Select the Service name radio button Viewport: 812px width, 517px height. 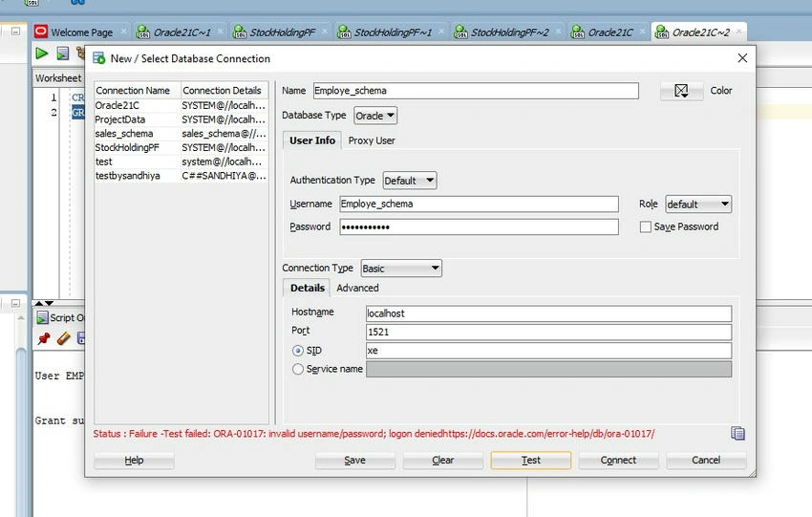[298, 370]
